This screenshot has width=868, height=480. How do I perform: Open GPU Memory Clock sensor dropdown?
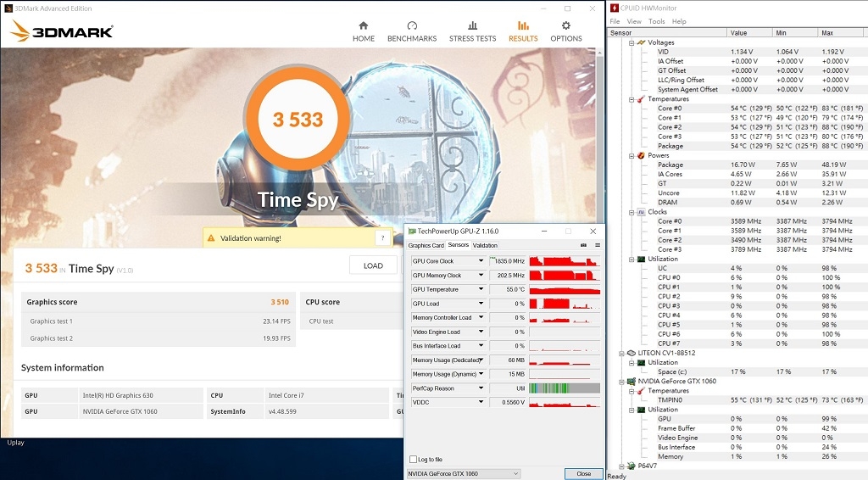481,275
